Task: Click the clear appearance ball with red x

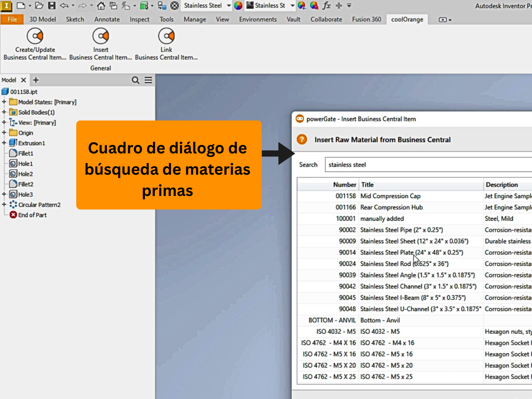Action: coord(314,6)
